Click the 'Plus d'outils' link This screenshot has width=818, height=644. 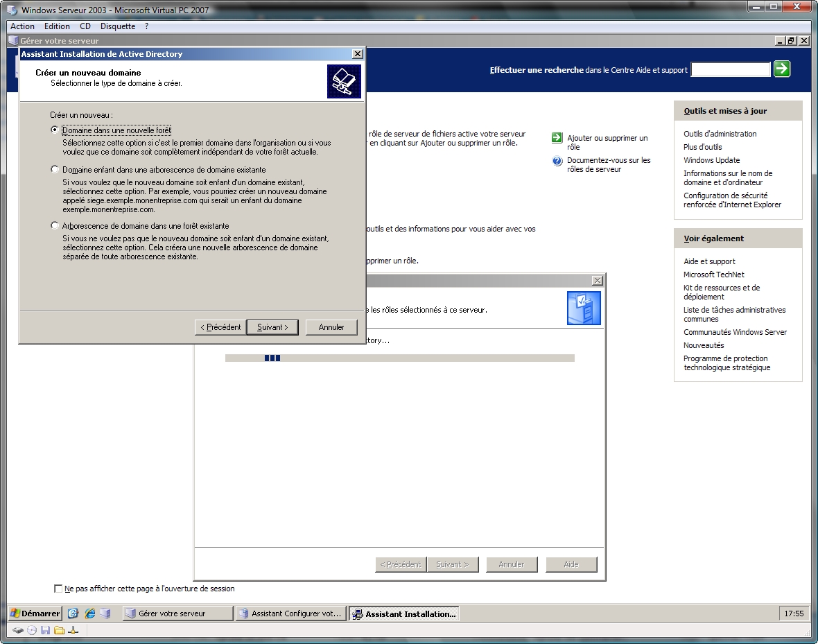click(703, 147)
